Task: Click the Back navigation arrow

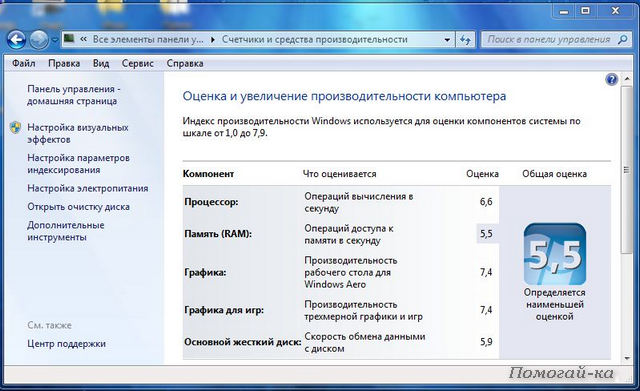Action: pyautogui.click(x=16, y=40)
